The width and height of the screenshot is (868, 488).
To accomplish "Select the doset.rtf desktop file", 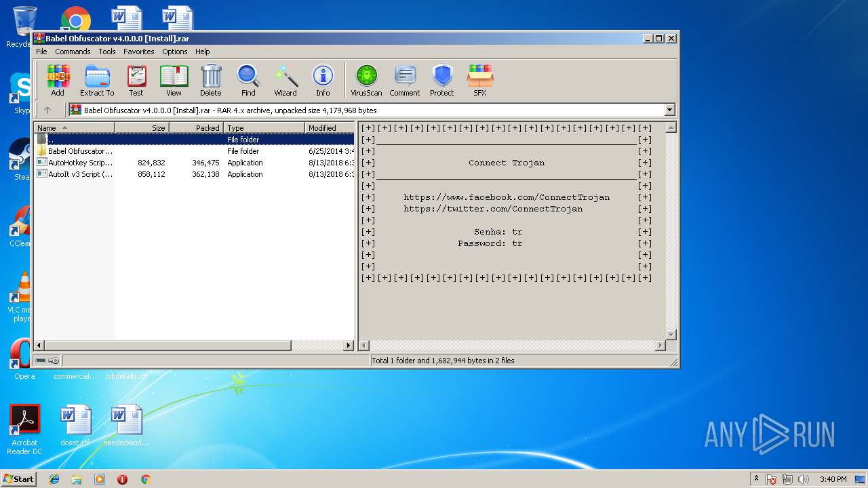I will coord(75,426).
